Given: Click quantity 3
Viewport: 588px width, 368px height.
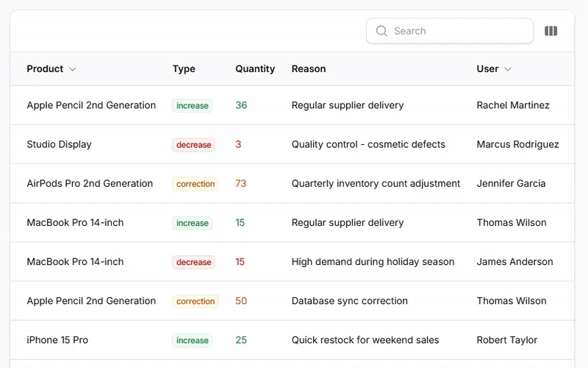Looking at the screenshot, I should point(238,144).
